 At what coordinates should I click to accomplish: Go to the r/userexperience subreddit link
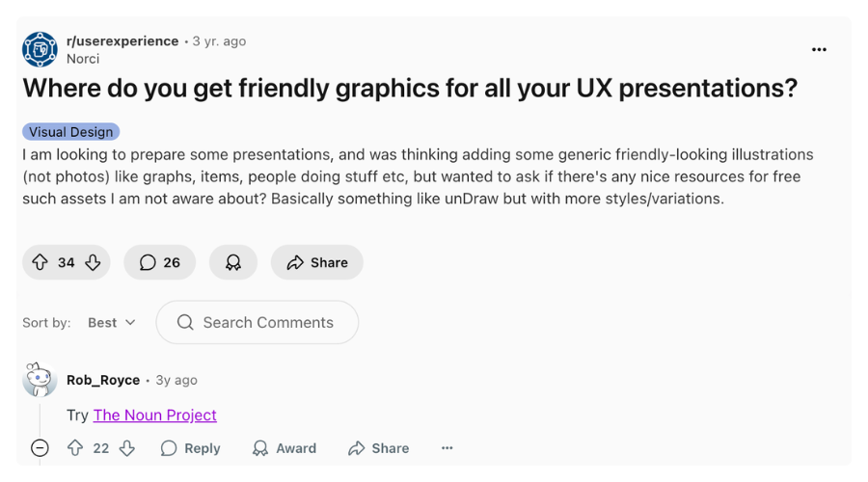click(x=122, y=40)
